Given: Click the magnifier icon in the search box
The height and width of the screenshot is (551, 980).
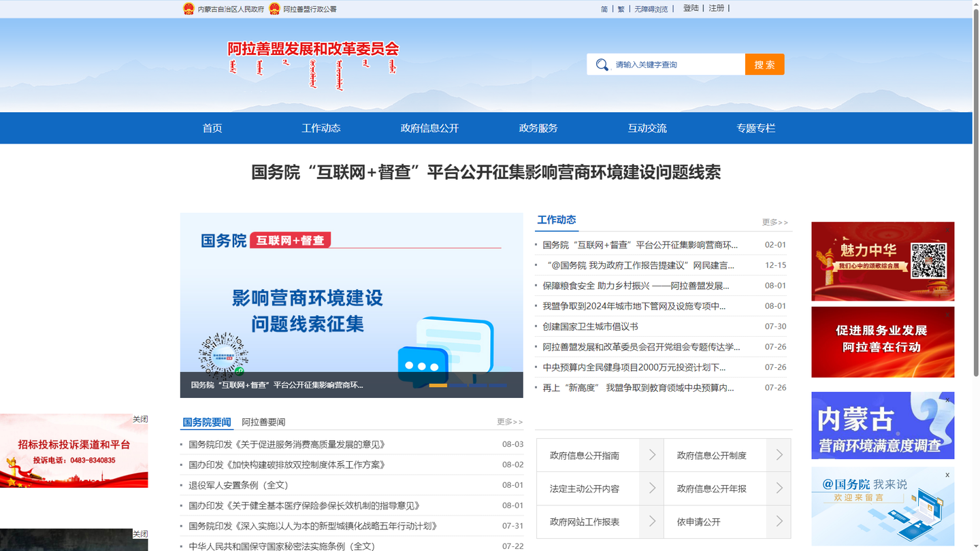Looking at the screenshot, I should [602, 65].
